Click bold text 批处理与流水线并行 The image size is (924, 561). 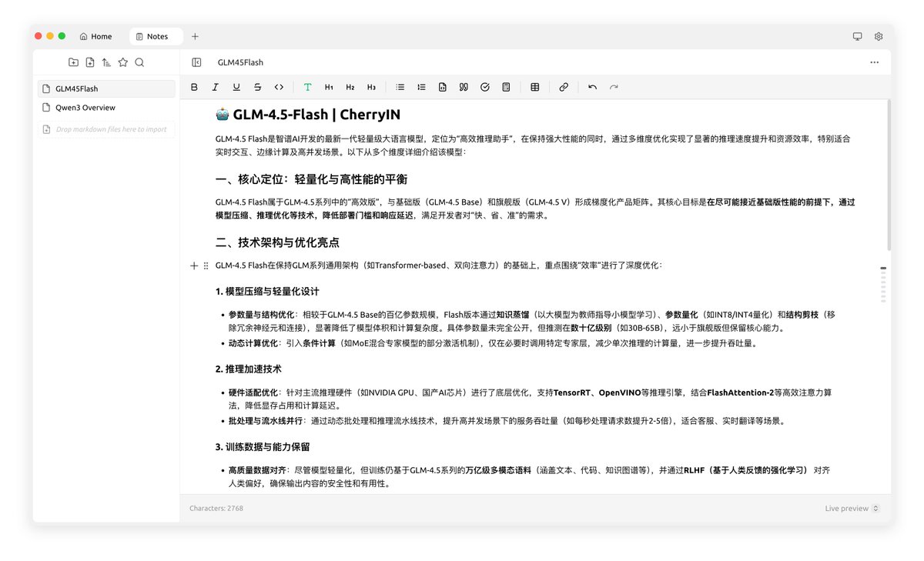[266, 421]
